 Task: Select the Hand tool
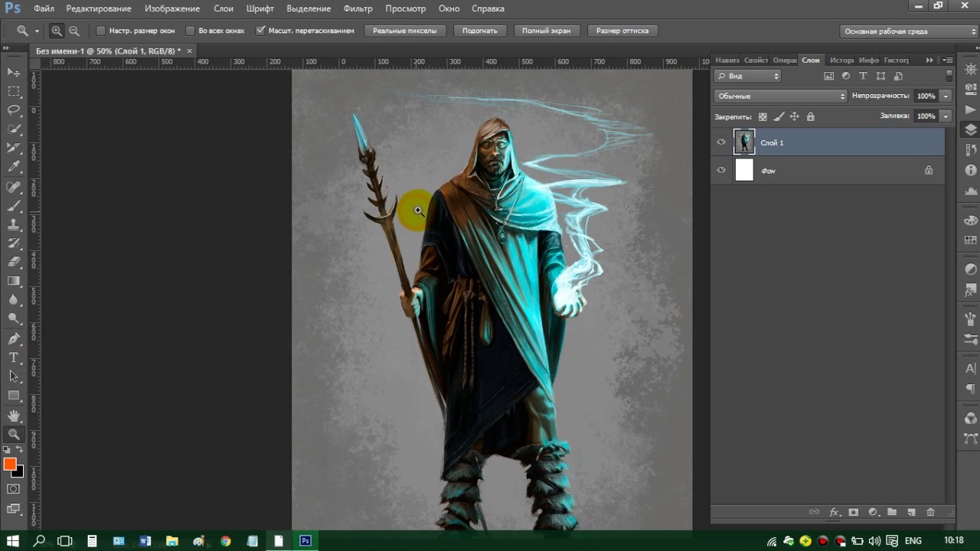[x=14, y=416]
